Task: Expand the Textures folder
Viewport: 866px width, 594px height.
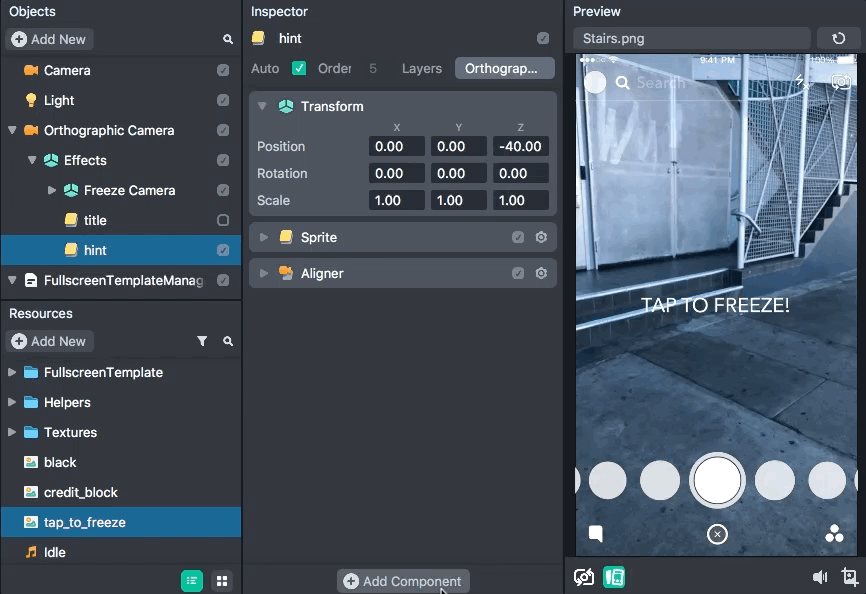Action: point(12,432)
